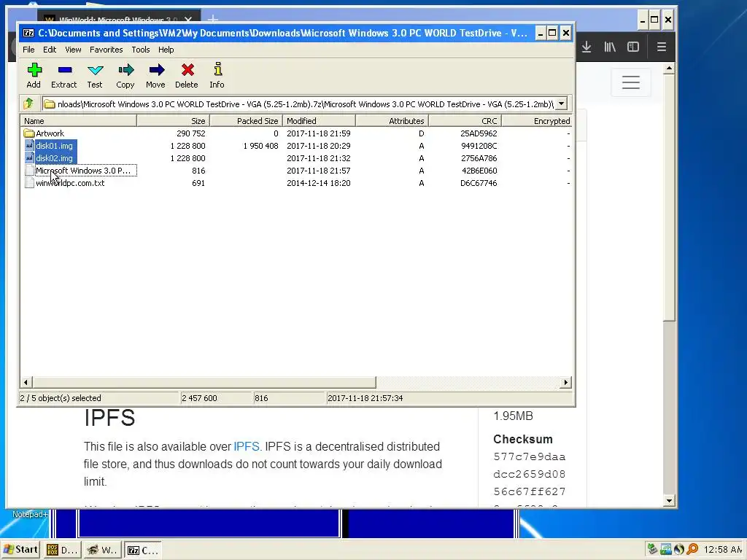The image size is (747, 560).
Task: Click the disk02.img file icon
Action: (29, 158)
